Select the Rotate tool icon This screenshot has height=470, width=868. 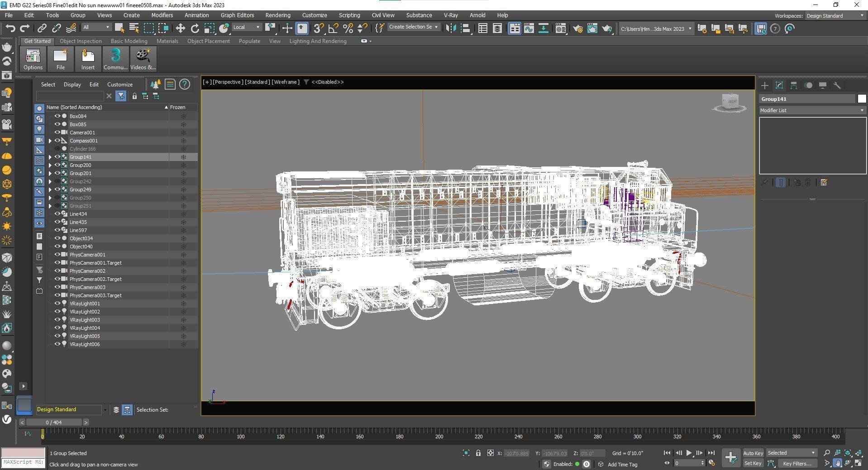click(x=195, y=28)
